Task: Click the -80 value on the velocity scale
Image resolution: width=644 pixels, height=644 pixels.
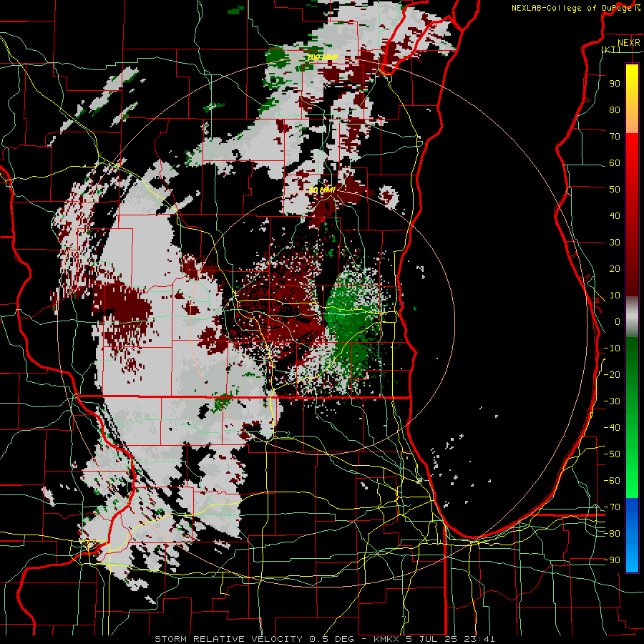Action: coord(612,534)
